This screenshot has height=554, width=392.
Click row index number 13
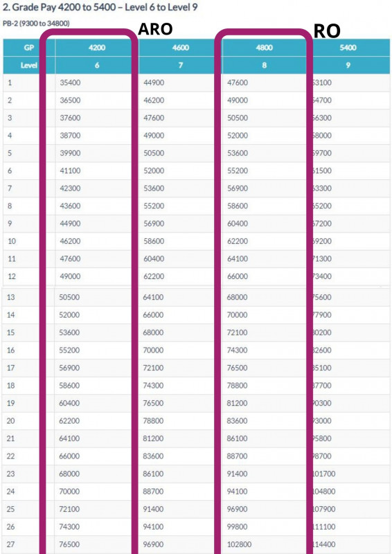11,297
